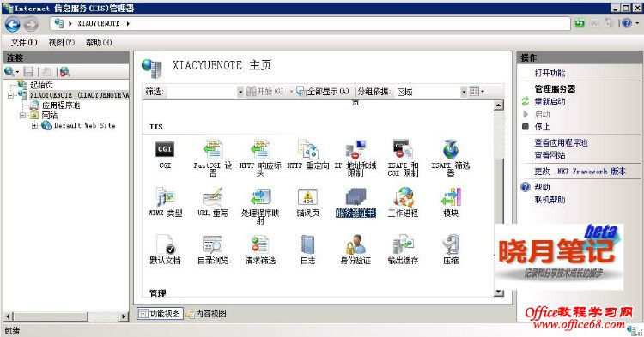The width and height of the screenshot is (644, 337).
Task: Open the 帮助(H) menu
Action: [x=99, y=42]
